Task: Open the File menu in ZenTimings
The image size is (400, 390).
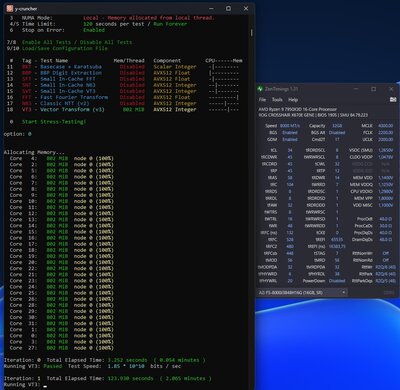Action: click(262, 100)
